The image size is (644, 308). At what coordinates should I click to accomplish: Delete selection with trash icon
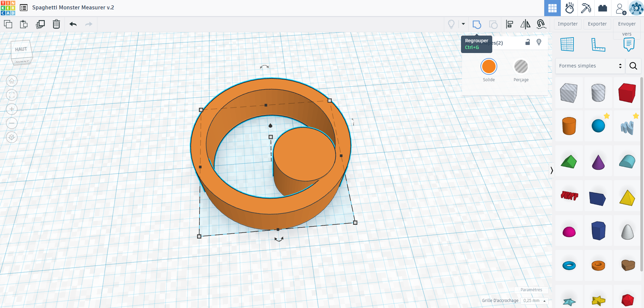pyautogui.click(x=56, y=24)
